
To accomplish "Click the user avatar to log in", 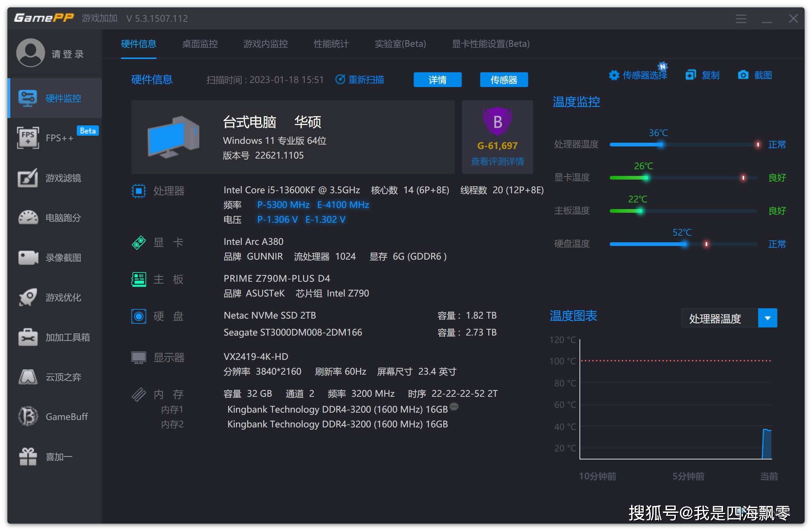I will pos(30,53).
